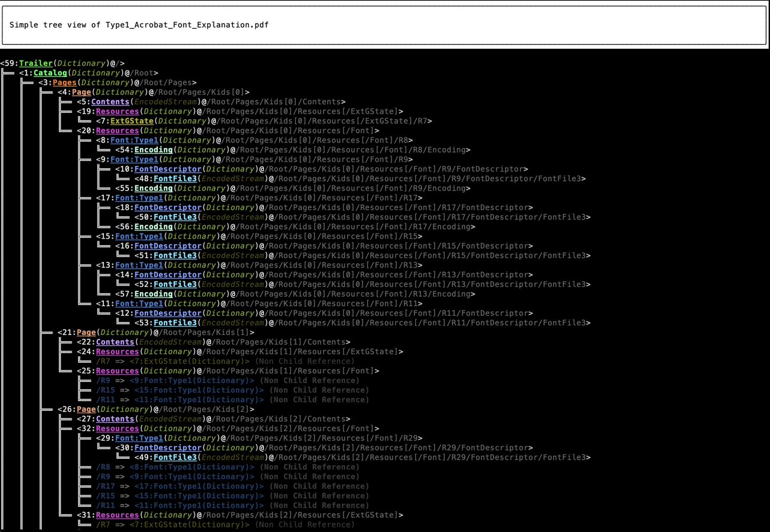770x532 pixels.
Task: Open the Page link for Kids[2], object 26
Action: point(86,410)
